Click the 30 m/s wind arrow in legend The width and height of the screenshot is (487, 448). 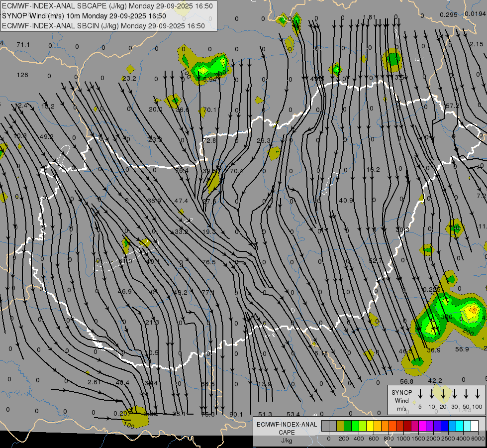[455, 394]
